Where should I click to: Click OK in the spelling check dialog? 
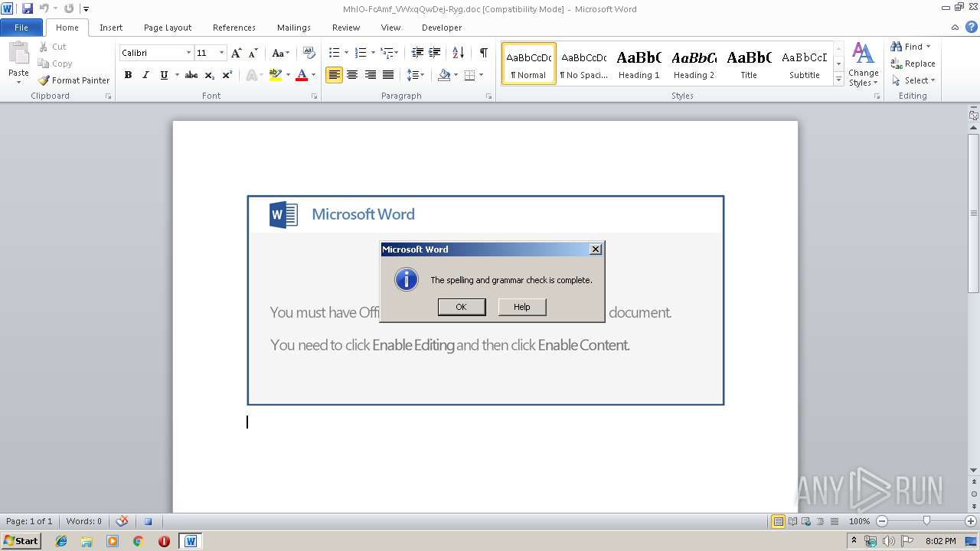pos(461,307)
